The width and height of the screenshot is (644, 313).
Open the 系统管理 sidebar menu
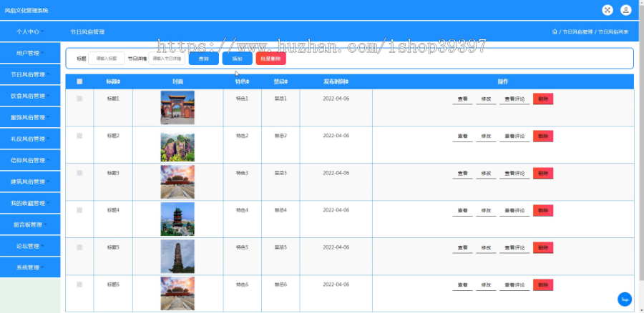[30, 267]
